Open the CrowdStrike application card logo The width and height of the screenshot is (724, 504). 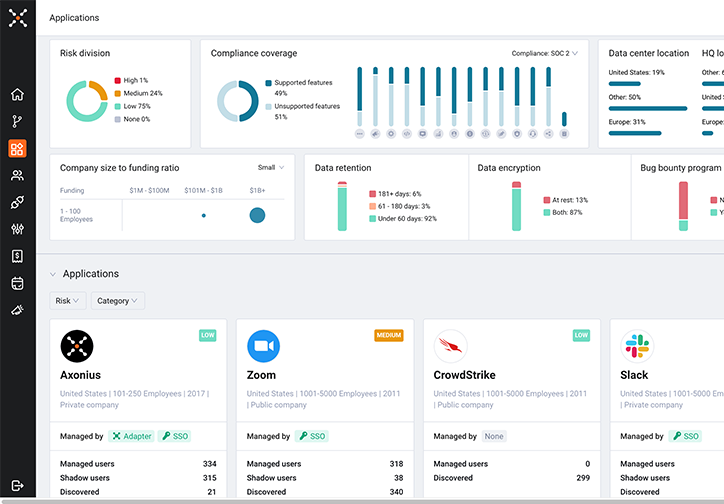pos(450,347)
